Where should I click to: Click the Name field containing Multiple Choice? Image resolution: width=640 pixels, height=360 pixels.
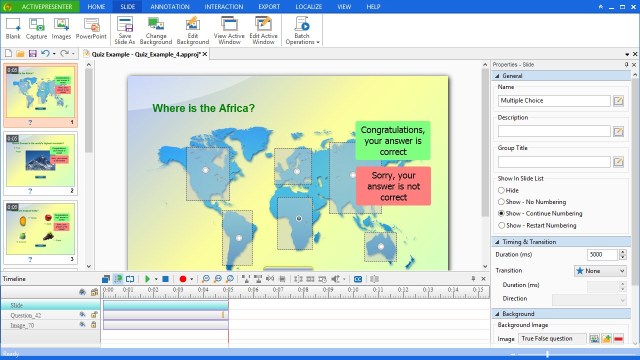coord(554,100)
